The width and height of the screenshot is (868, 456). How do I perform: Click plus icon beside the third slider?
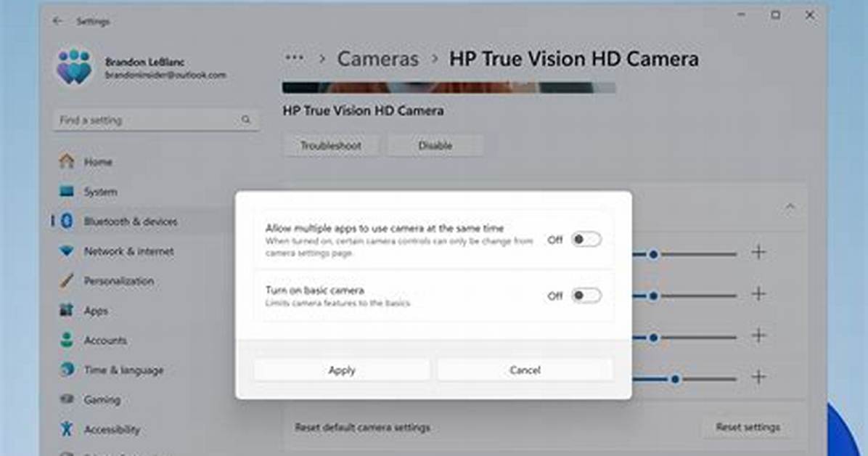tap(759, 335)
